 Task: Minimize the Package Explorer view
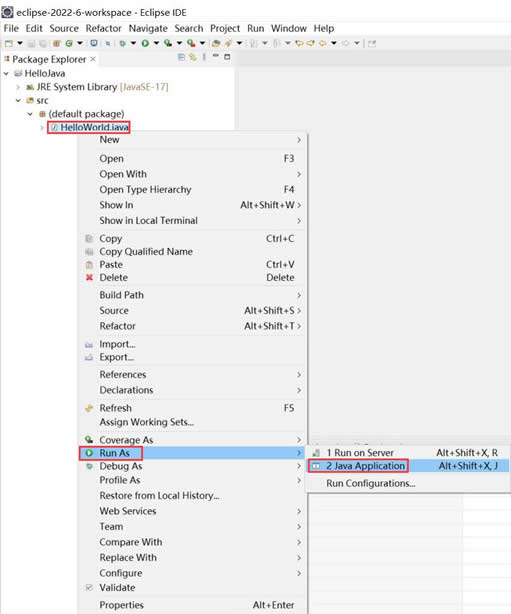click(216, 57)
